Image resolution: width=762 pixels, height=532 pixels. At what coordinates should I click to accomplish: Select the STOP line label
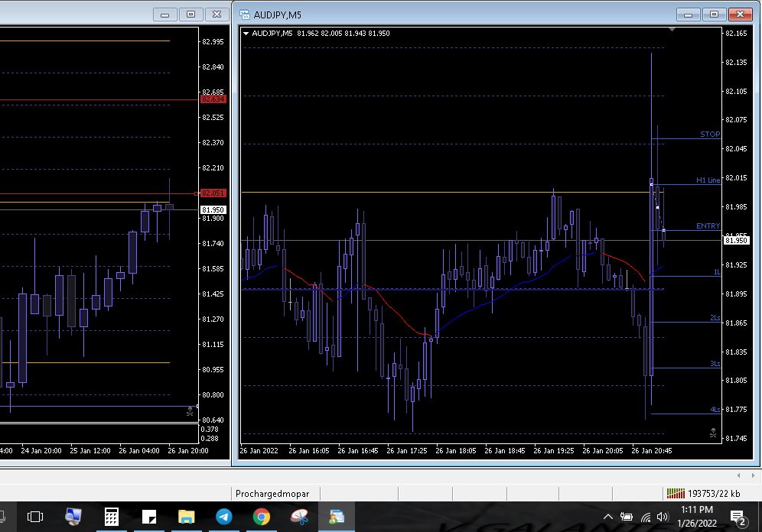pos(709,135)
